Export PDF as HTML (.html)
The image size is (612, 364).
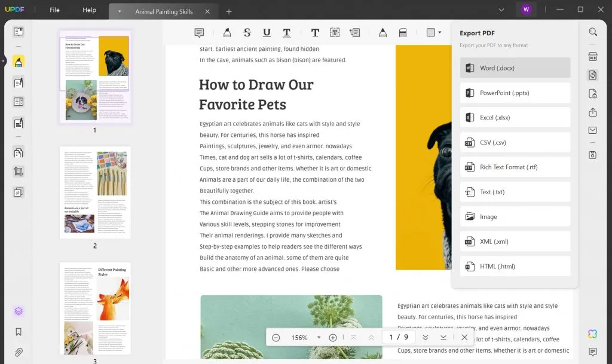(515, 265)
